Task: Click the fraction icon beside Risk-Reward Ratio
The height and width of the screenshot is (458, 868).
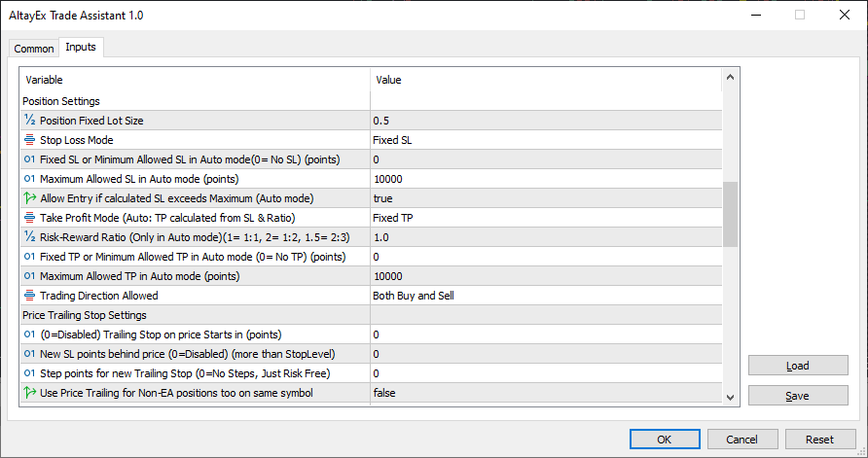Action: (x=30, y=236)
